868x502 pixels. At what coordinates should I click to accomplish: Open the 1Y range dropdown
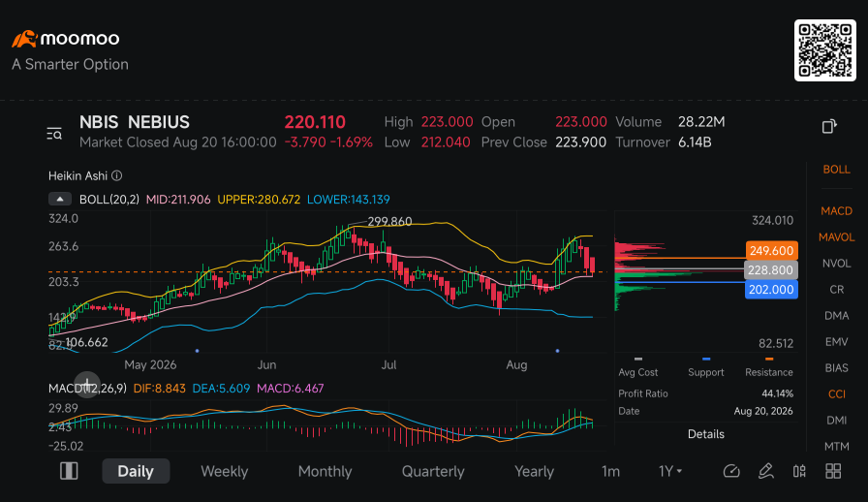point(669,471)
